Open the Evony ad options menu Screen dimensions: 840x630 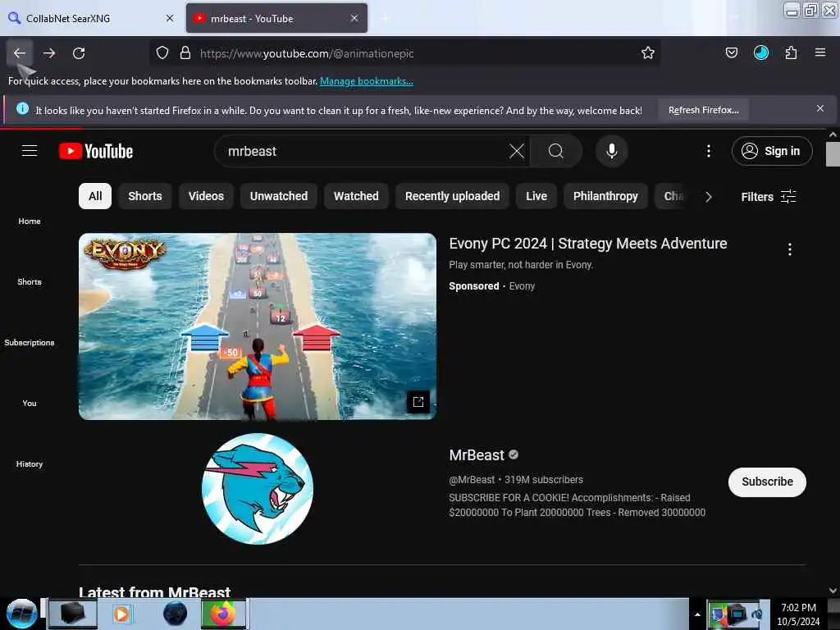click(x=789, y=249)
